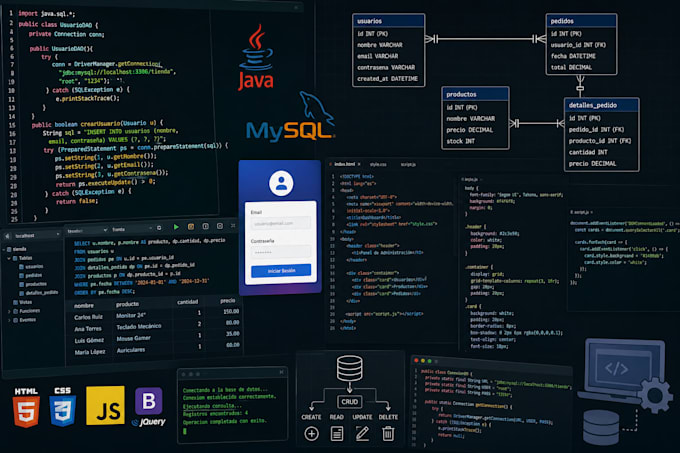The height and width of the screenshot is (453, 680).
Task: Click the DELETE trash can icon
Action: click(388, 433)
